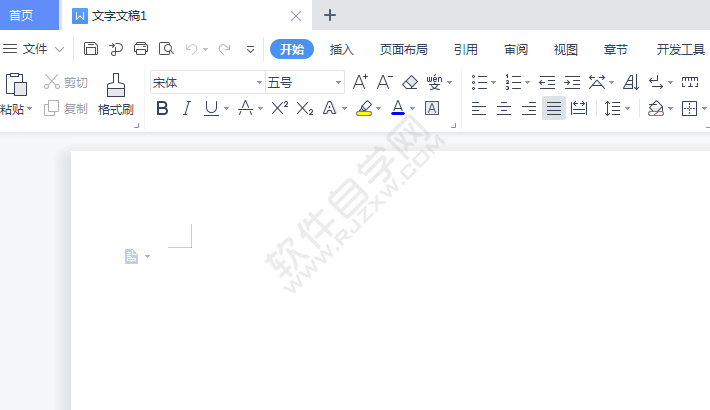
Task: Click the Redo arrow icon
Action: coord(225,49)
